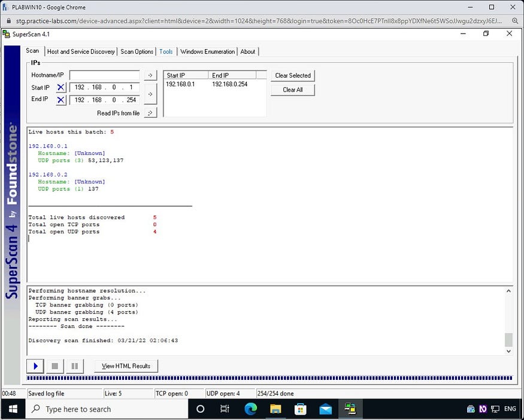Click the ENG language indicator
524x420 pixels.
tap(510, 409)
